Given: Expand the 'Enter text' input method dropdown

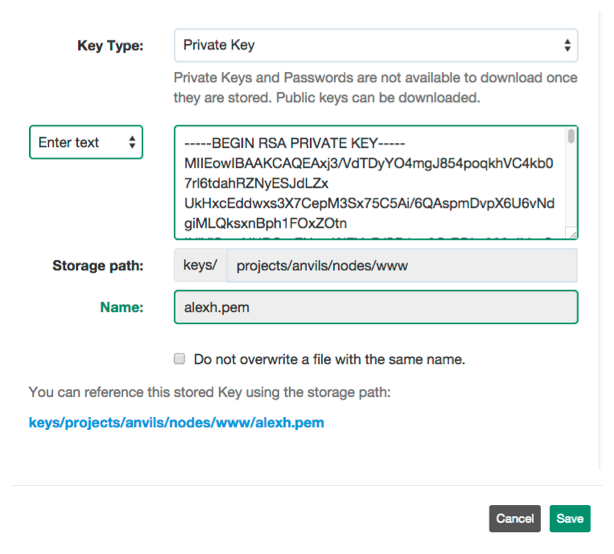Looking at the screenshot, I should point(86,142).
